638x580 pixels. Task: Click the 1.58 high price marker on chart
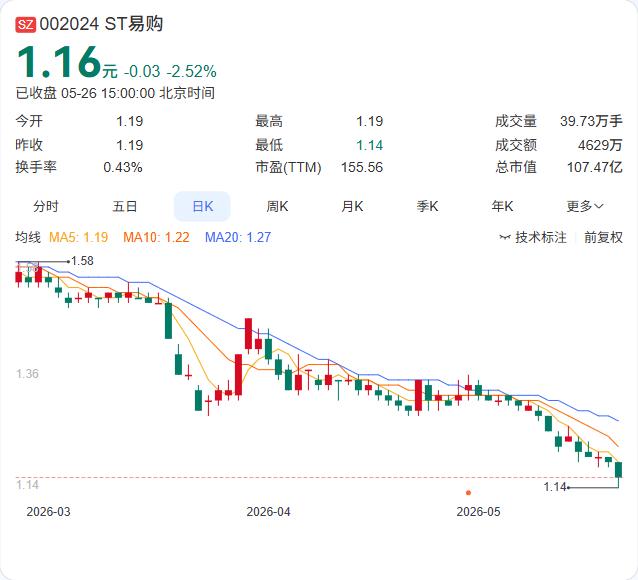82,260
